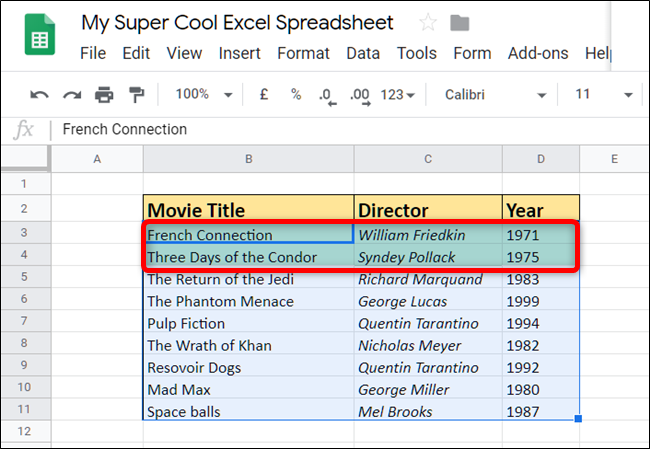Format as currency with pound icon
Viewport: 650px width, 449px height.
click(264, 95)
